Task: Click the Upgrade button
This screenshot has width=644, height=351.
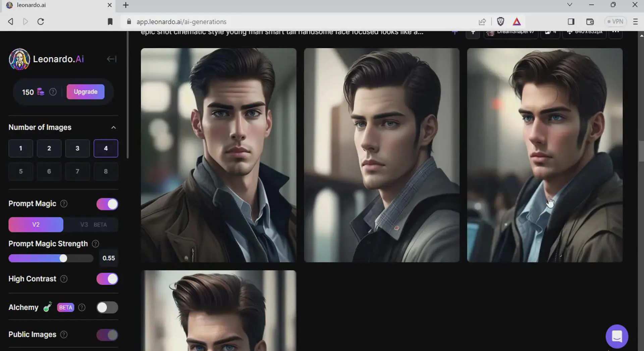Action: point(86,92)
